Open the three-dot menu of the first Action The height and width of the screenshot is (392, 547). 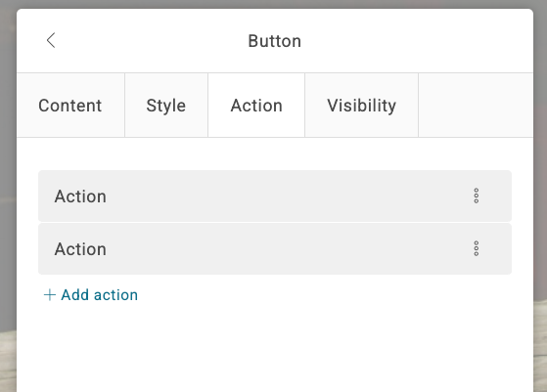pyautogui.click(x=477, y=196)
